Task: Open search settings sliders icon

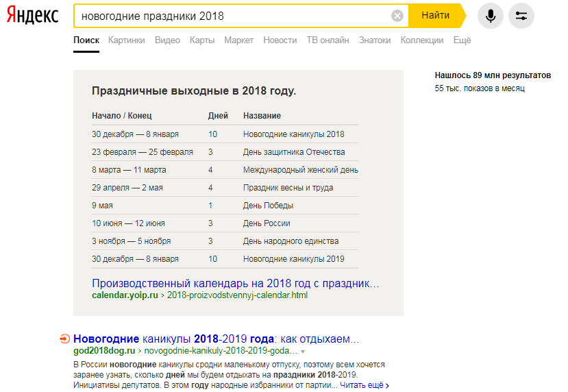Action: tap(521, 16)
